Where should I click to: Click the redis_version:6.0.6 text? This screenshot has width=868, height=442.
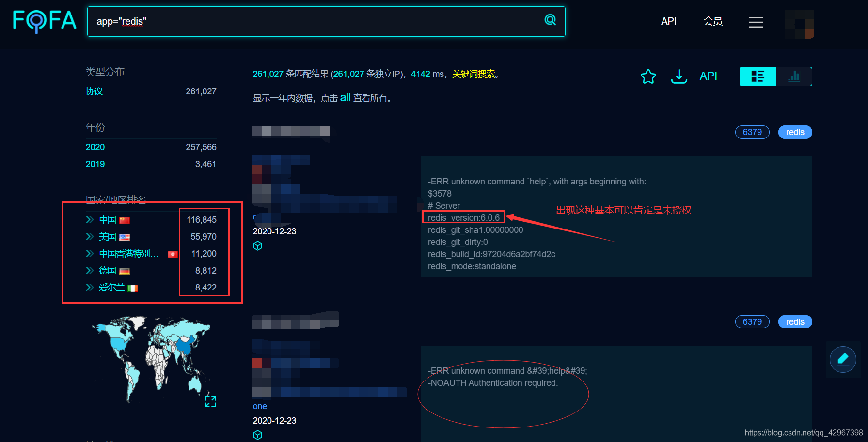pyautogui.click(x=464, y=218)
